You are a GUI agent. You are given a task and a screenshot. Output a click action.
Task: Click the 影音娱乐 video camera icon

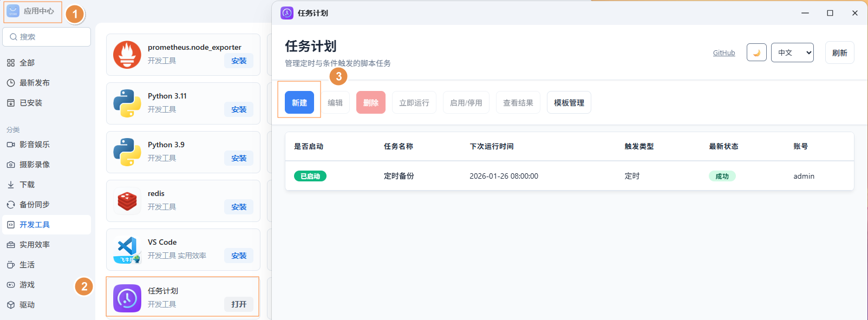(11, 145)
